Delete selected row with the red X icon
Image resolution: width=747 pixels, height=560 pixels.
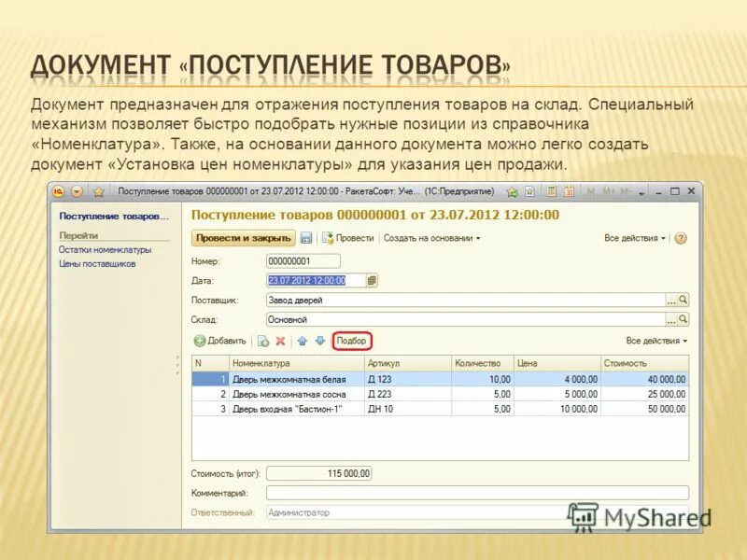tap(280, 341)
